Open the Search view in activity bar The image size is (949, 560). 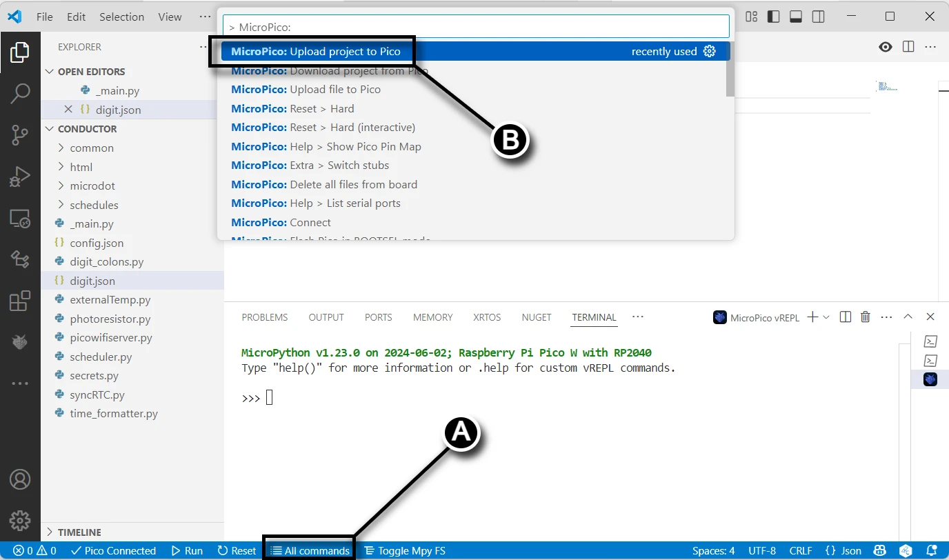20,94
